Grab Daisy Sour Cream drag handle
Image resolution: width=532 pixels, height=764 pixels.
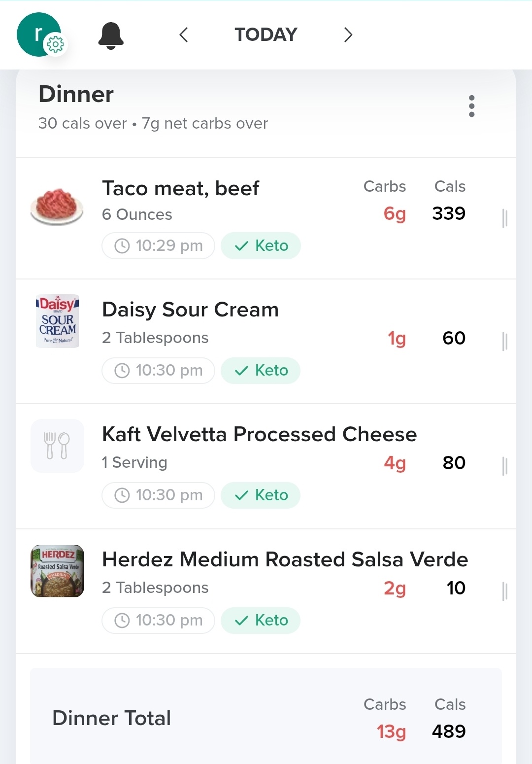tap(504, 341)
